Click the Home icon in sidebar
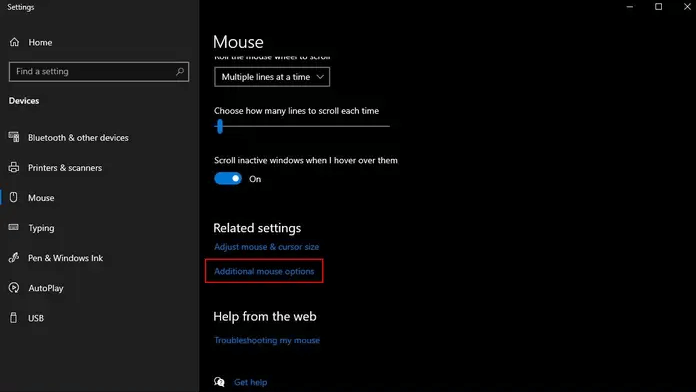Image resolution: width=696 pixels, height=392 pixels. point(14,42)
